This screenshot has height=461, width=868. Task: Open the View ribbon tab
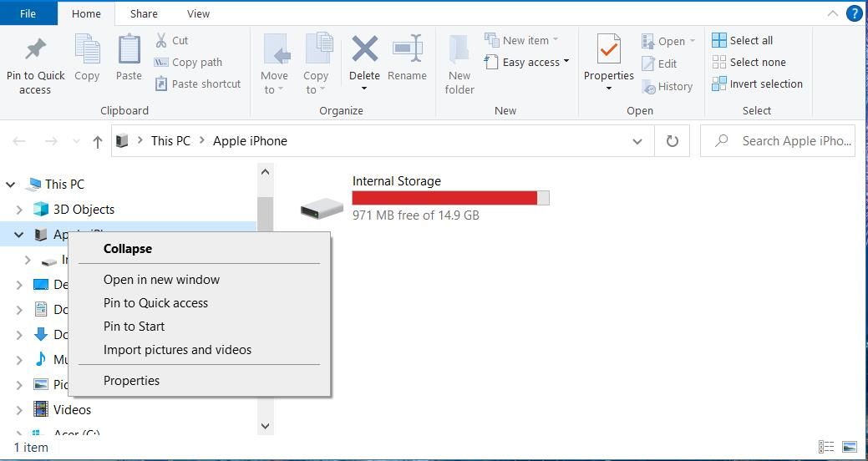[x=198, y=13]
